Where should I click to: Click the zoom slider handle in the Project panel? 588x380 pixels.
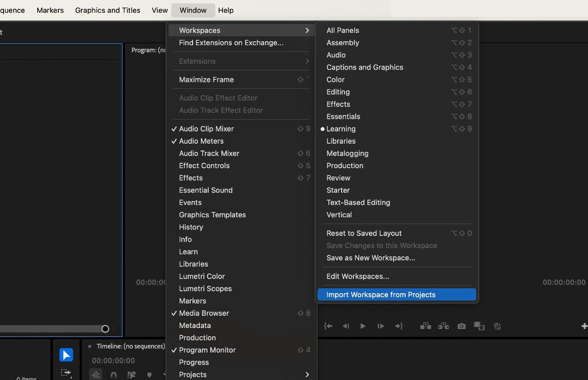(x=105, y=329)
